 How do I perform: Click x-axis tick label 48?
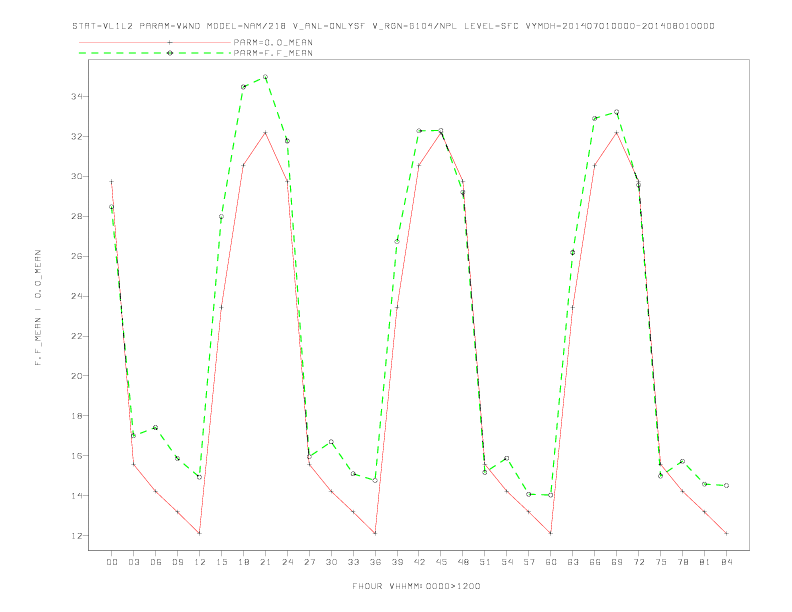(463, 562)
